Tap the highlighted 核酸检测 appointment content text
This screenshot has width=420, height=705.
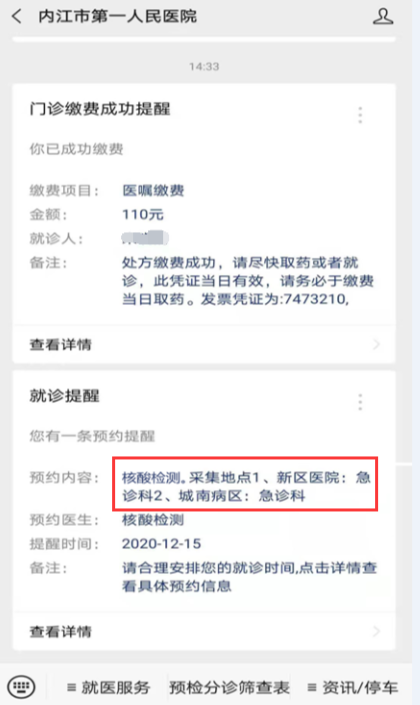click(x=246, y=486)
